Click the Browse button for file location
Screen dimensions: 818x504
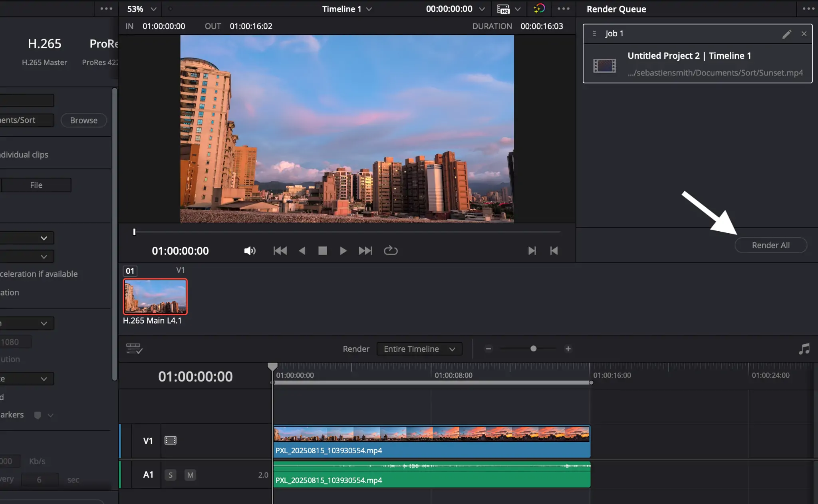[83, 120]
